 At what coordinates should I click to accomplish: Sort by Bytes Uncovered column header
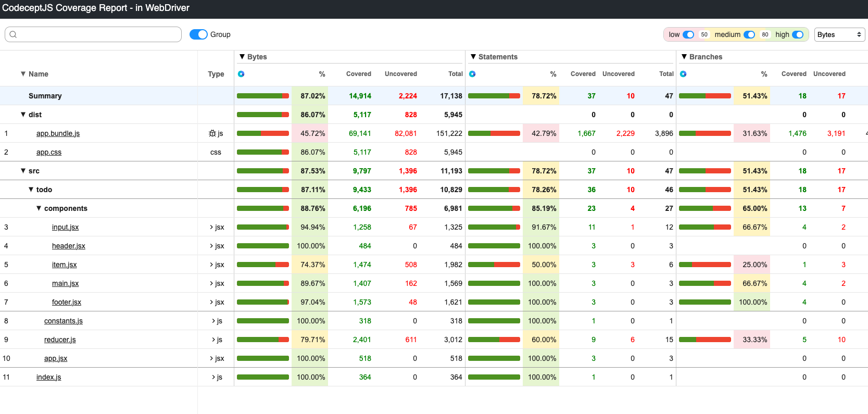(401, 74)
